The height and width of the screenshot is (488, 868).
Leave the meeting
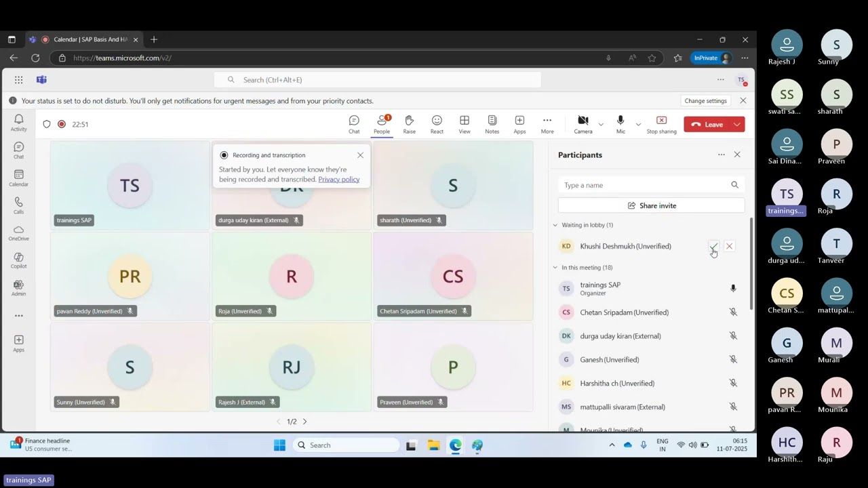pos(707,124)
